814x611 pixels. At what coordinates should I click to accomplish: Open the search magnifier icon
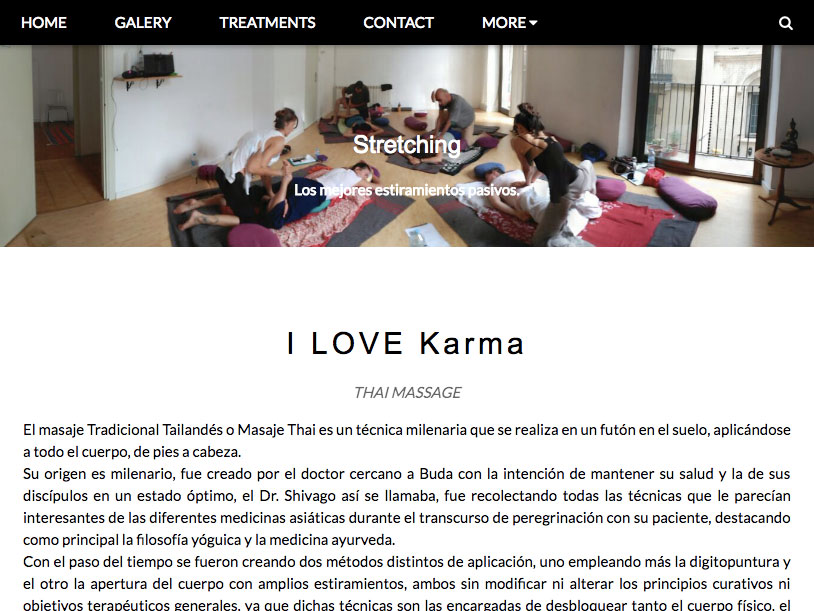pos(785,23)
